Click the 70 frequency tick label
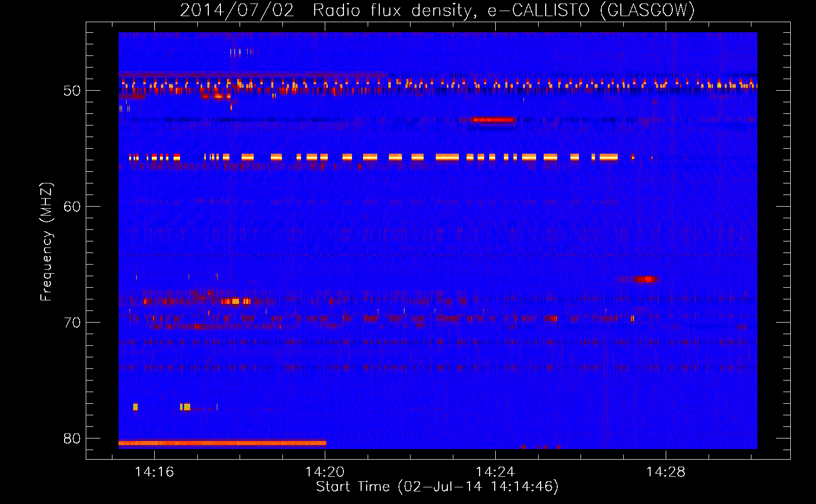Screen dimensions: 816x504 (72, 323)
